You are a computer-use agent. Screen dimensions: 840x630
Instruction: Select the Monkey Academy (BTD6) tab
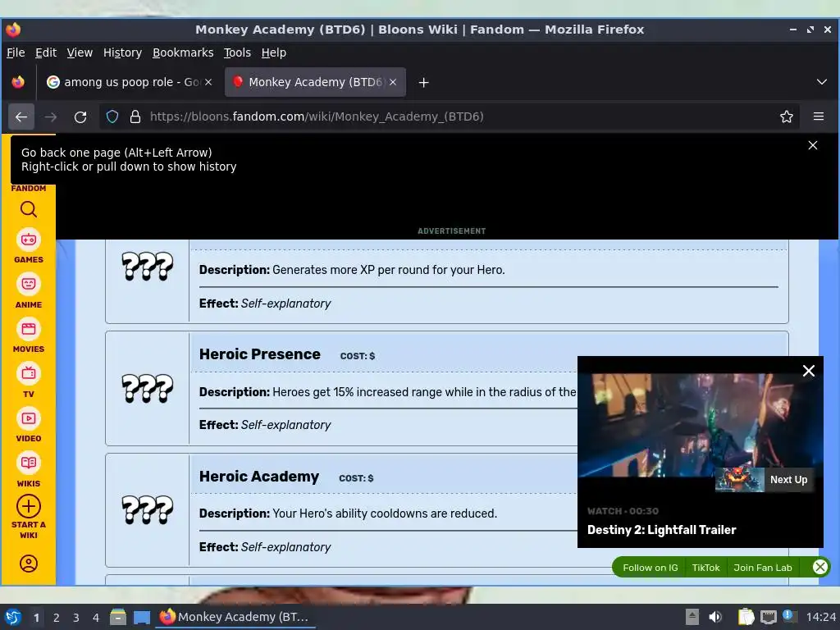[315, 82]
